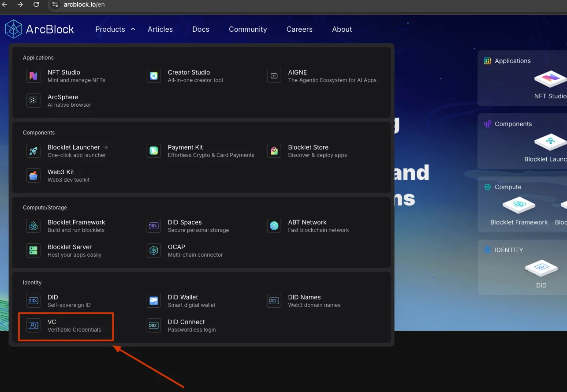
Task: Click the NFT Studio link text
Action: [64, 72]
